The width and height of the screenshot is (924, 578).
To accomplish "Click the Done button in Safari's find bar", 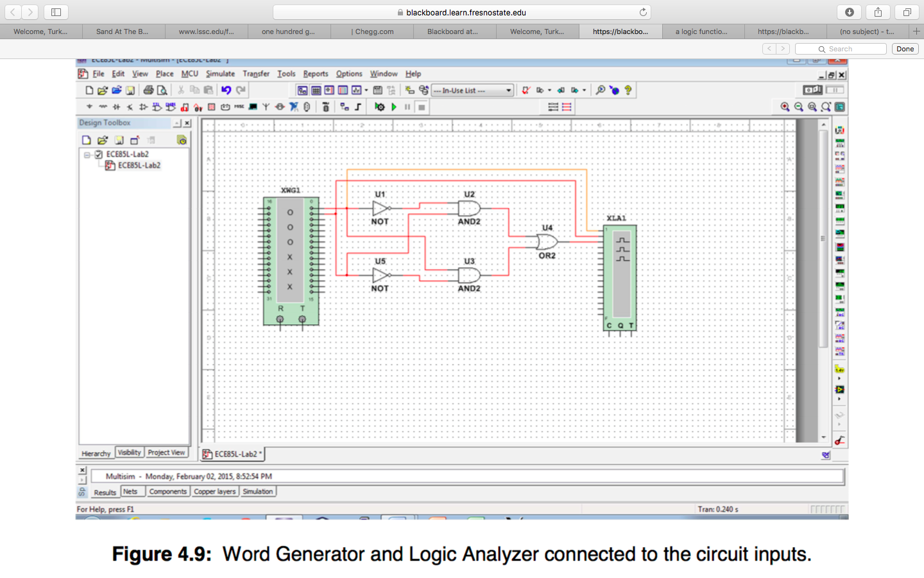I will (905, 49).
